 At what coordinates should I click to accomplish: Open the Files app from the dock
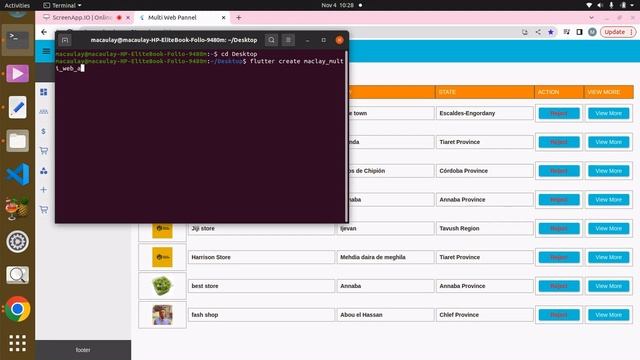pyautogui.click(x=18, y=141)
